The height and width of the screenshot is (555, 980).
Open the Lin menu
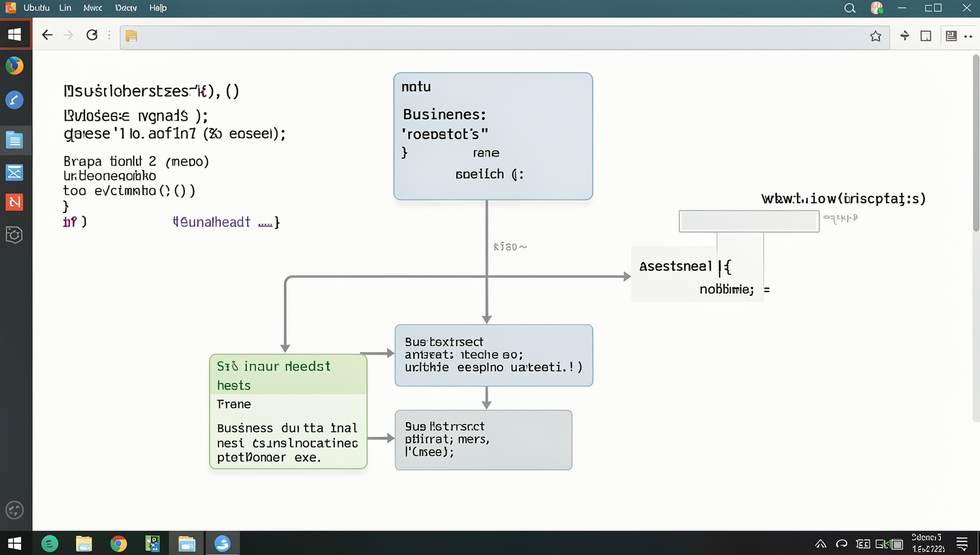click(66, 8)
